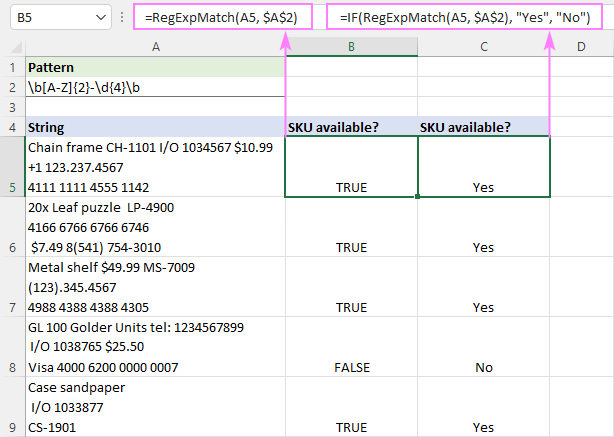Select the column C header

coord(483,47)
